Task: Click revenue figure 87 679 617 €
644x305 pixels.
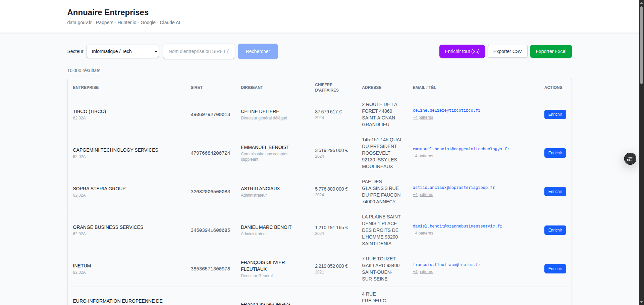Action: pyautogui.click(x=328, y=112)
